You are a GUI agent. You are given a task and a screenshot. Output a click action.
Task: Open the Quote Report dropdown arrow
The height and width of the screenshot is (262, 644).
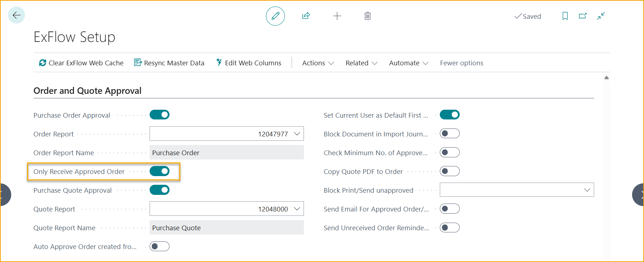pos(297,209)
